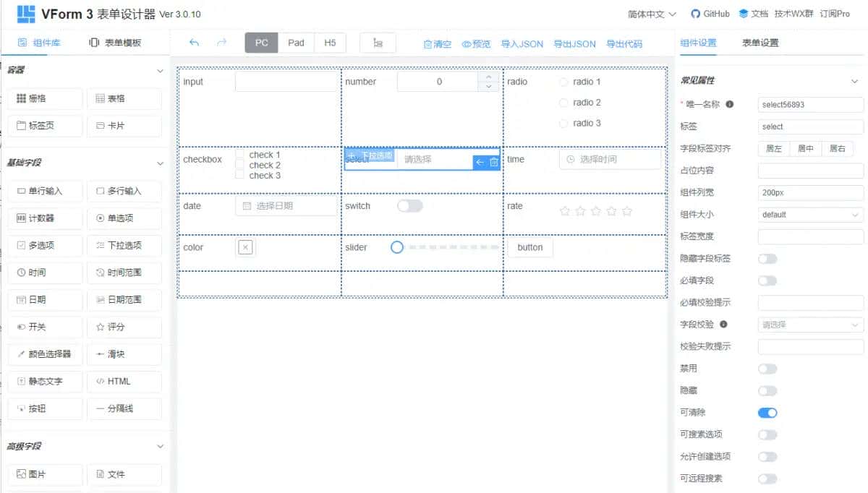The width and height of the screenshot is (868, 493).
Task: Select the 栅格 (grid) container widget
Action: pos(45,98)
